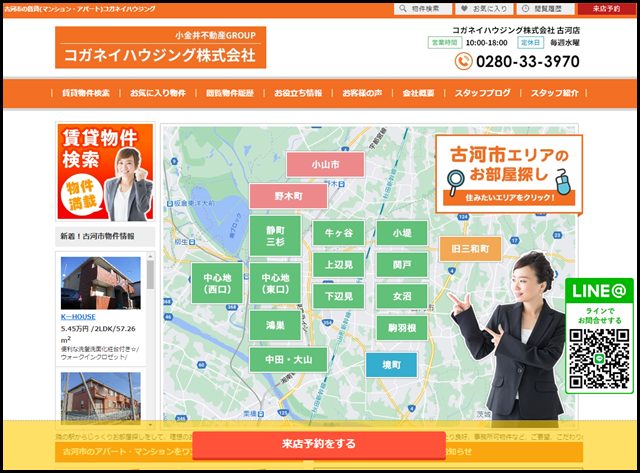Select the 下辺見 area button
640x473 pixels.
point(338,296)
